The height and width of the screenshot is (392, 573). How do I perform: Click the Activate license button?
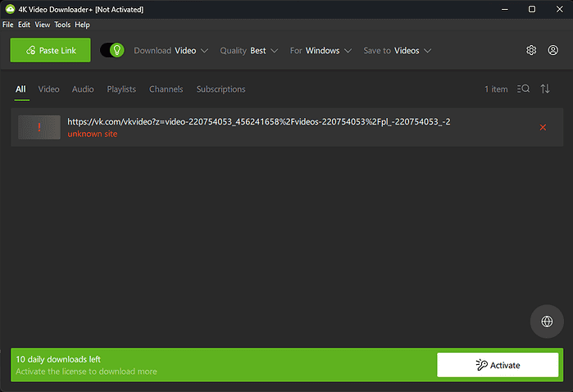498,365
